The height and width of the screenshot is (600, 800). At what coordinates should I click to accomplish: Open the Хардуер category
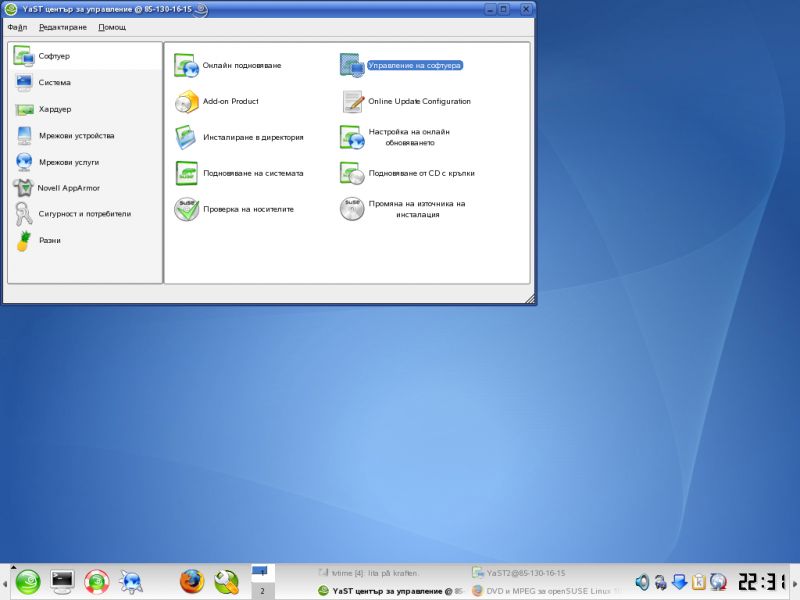click(85, 109)
